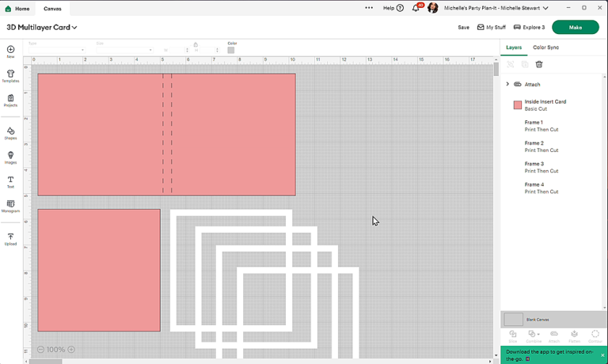
Task: Open the Size dropdown
Action: [x=124, y=50]
